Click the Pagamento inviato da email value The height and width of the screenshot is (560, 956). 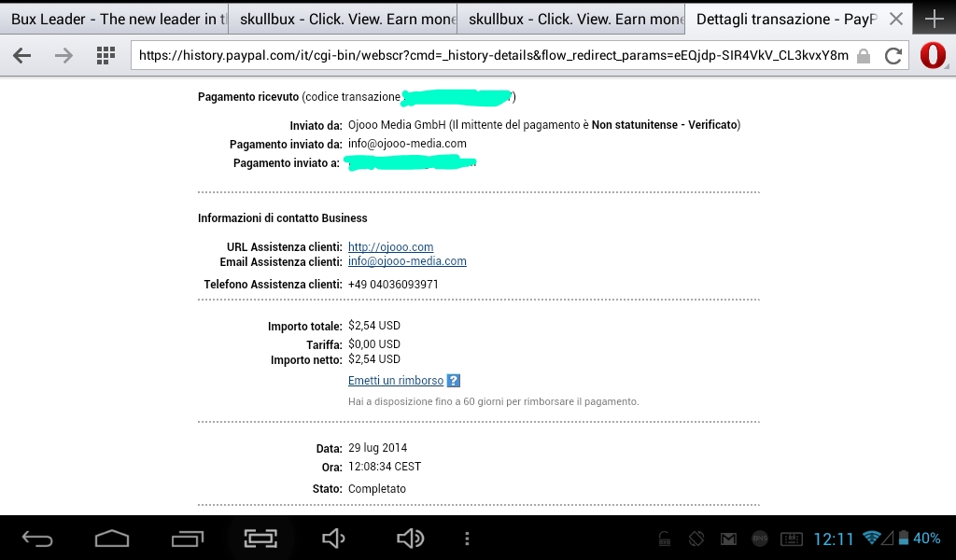click(407, 144)
